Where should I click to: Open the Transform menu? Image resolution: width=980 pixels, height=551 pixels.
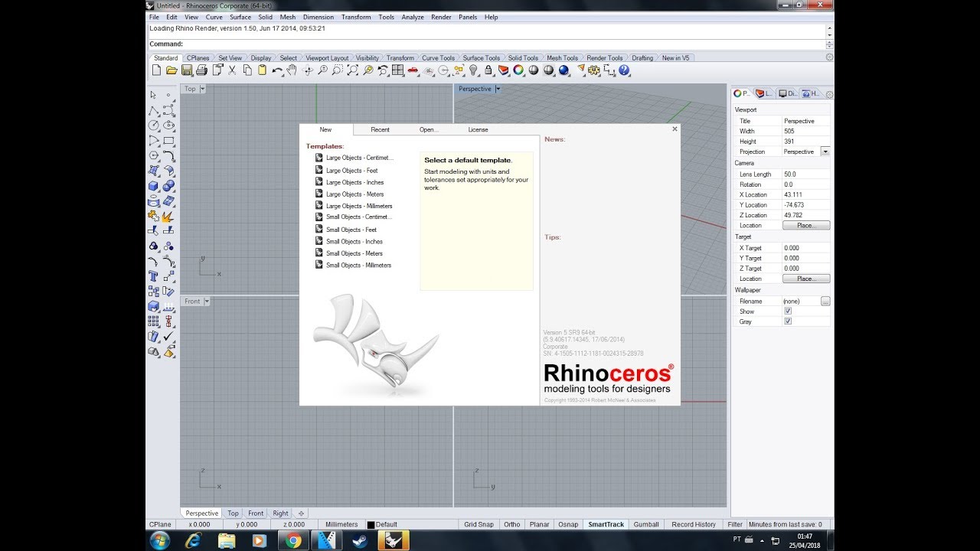356,17
